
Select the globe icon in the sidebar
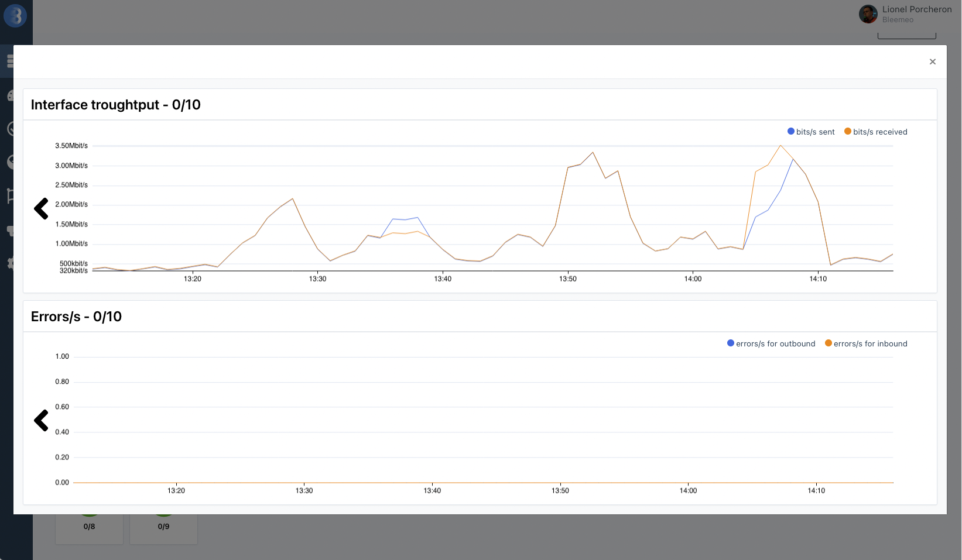[11, 162]
